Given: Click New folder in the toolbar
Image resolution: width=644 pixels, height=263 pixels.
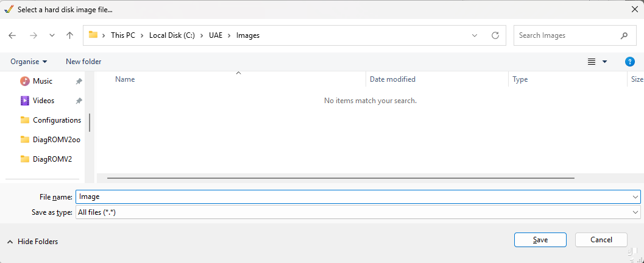Looking at the screenshot, I should tap(83, 62).
